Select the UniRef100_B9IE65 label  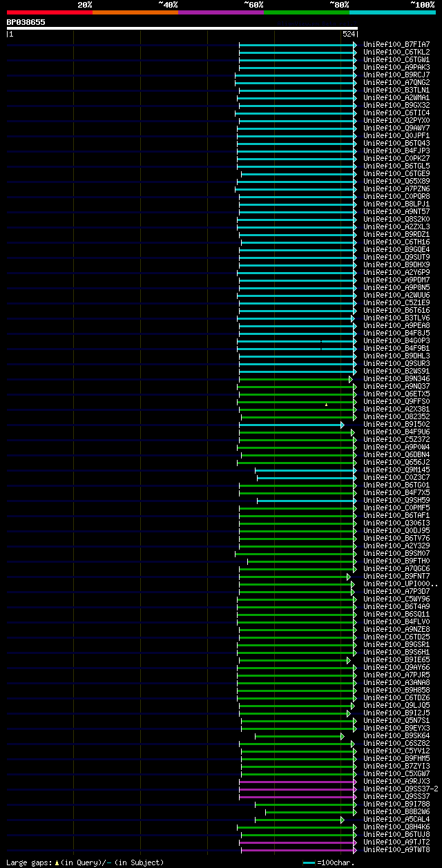[x=396, y=659]
